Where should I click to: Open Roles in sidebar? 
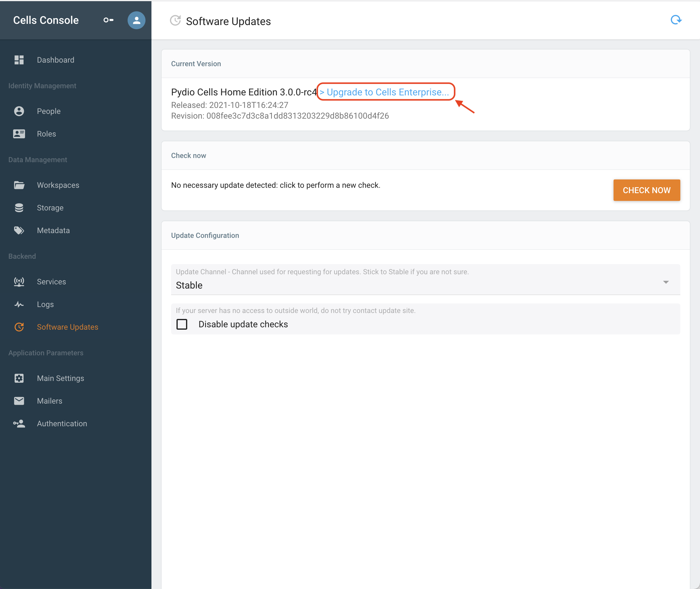tap(47, 134)
